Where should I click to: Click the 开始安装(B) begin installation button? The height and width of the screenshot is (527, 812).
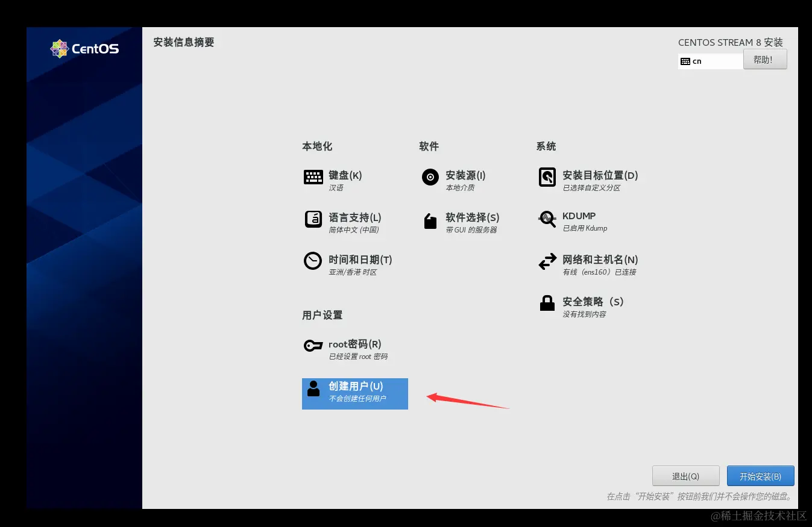coord(760,475)
